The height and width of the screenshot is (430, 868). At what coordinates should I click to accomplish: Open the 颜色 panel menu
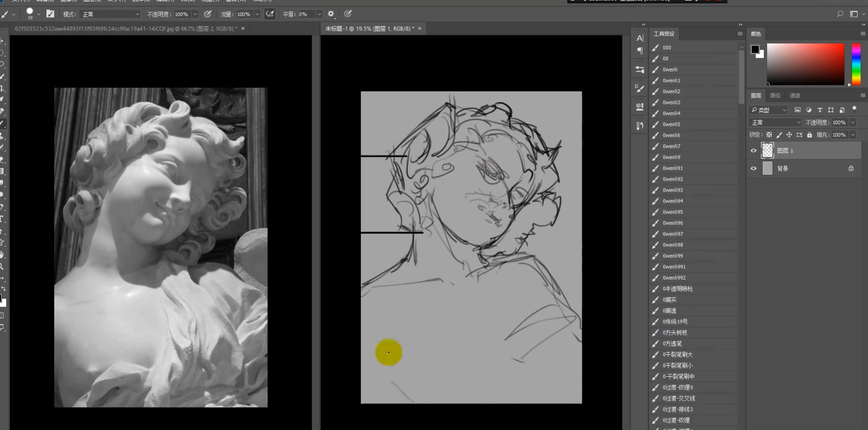(x=862, y=34)
